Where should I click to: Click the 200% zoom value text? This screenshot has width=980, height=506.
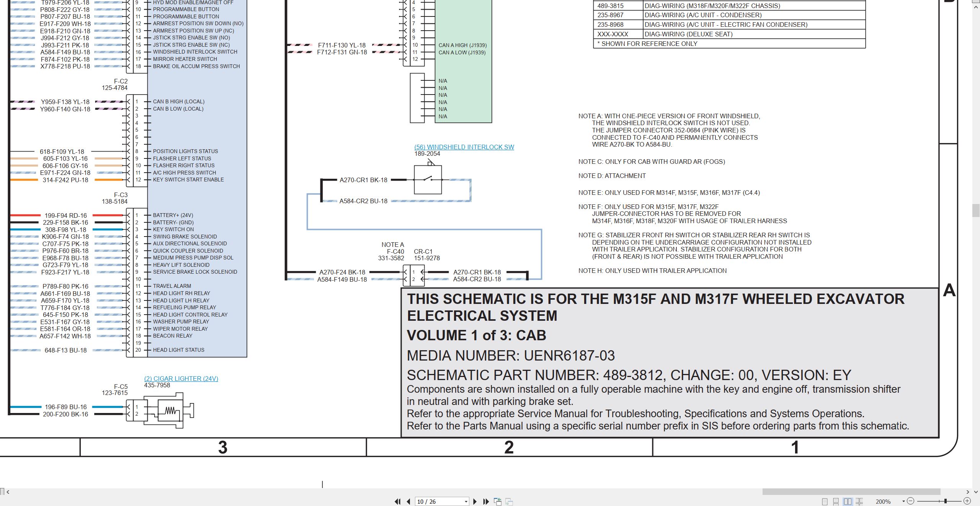883,501
